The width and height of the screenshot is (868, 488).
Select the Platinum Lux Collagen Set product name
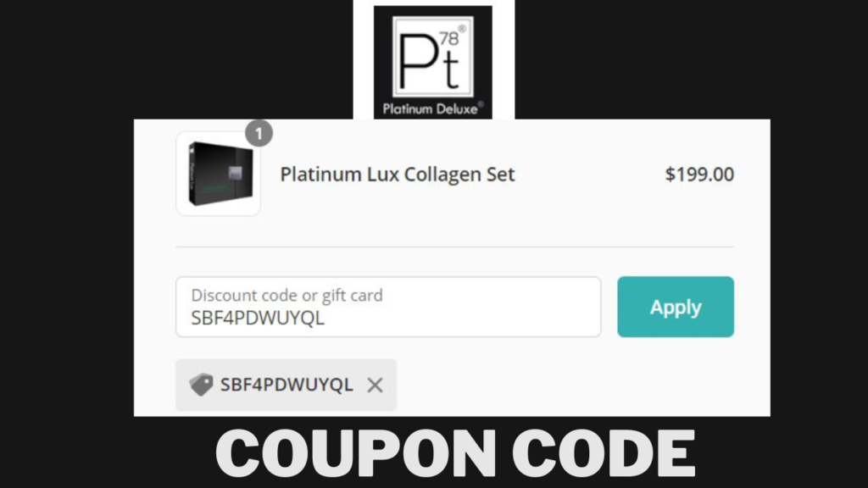coord(398,175)
